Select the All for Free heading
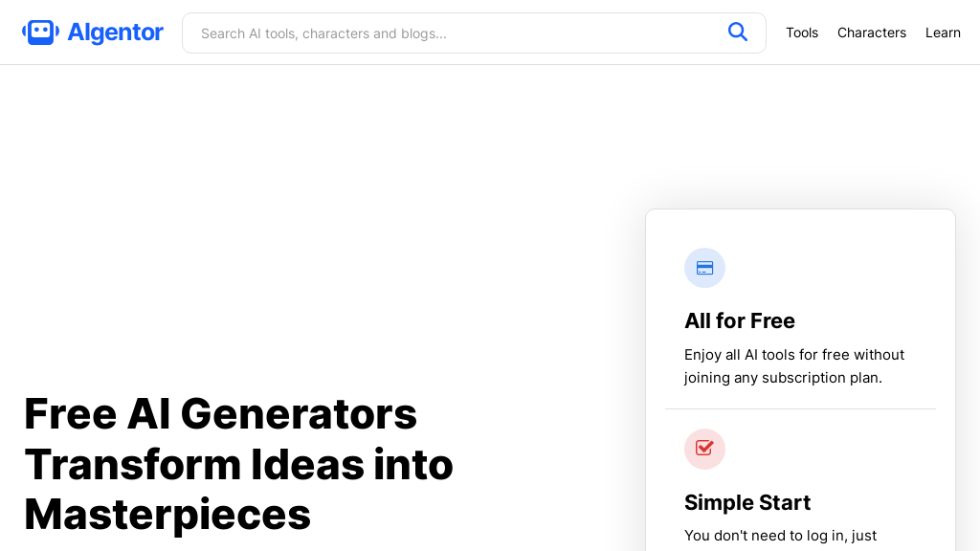Image resolution: width=980 pixels, height=551 pixels. pyautogui.click(x=740, y=320)
